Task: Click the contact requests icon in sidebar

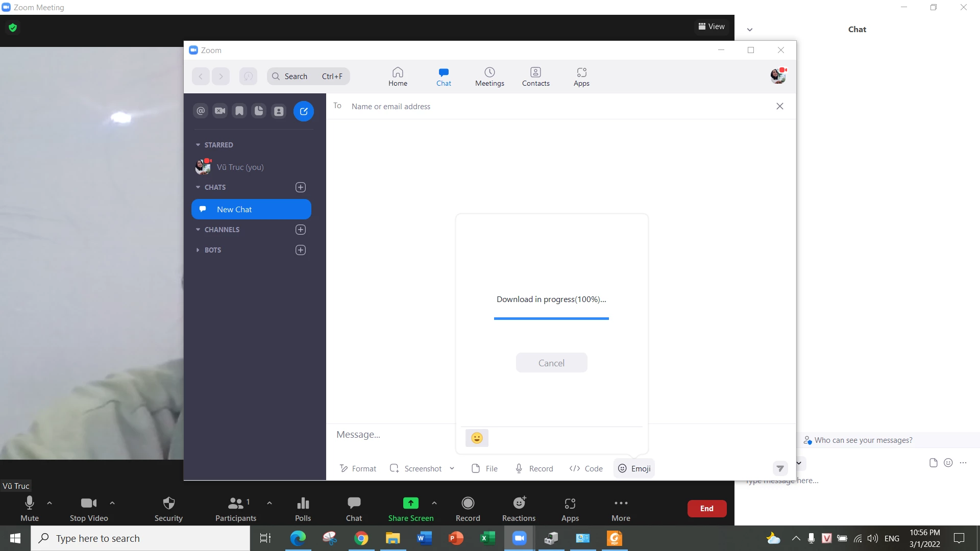Action: click(x=279, y=111)
